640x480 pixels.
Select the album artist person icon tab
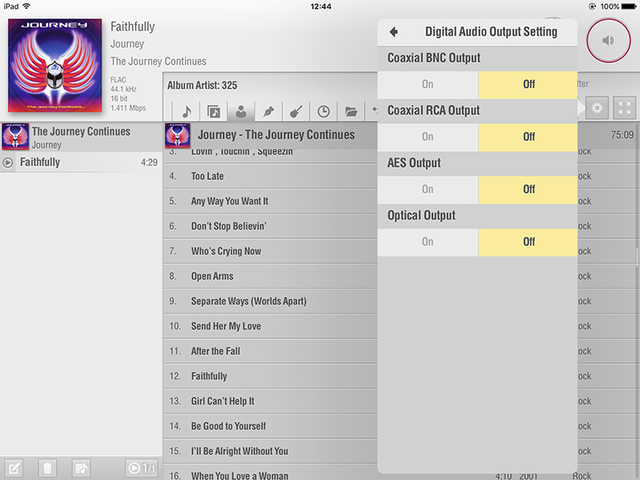click(241, 110)
